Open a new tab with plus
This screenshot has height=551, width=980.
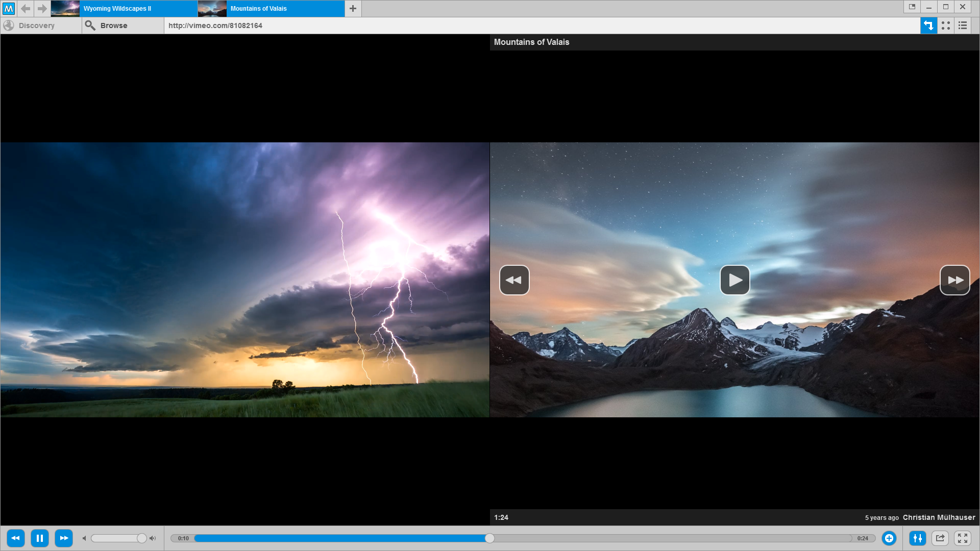point(353,8)
